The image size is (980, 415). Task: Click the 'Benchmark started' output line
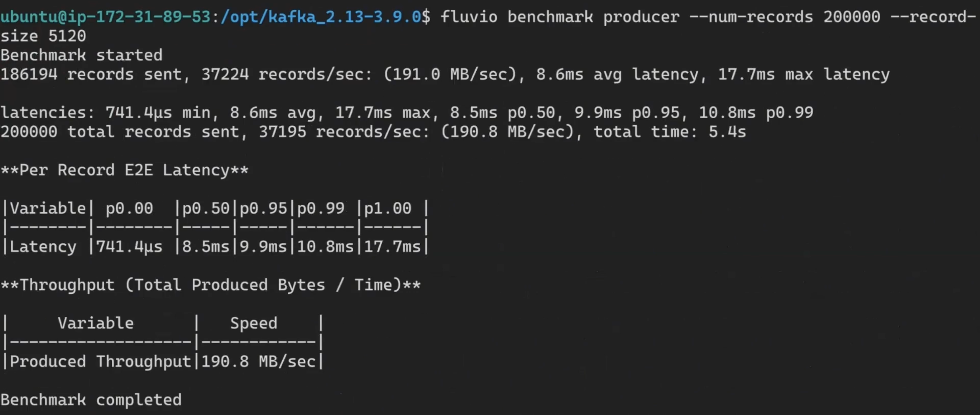[x=81, y=55]
